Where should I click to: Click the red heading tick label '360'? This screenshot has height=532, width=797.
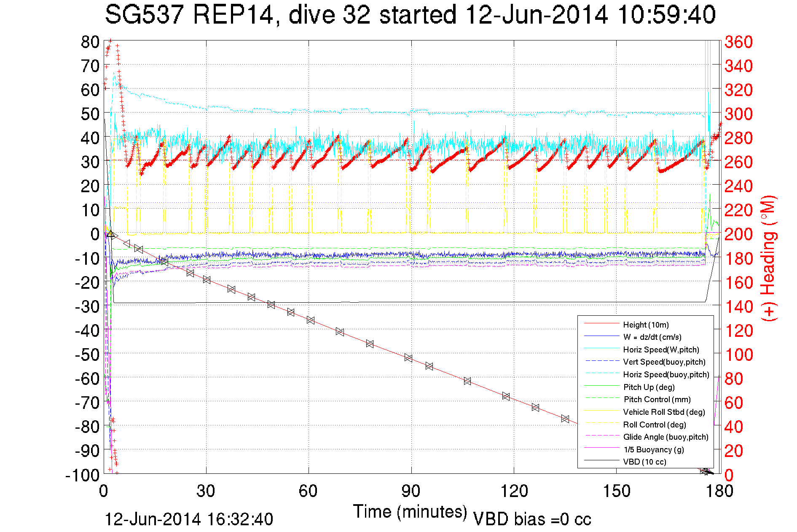738,42
